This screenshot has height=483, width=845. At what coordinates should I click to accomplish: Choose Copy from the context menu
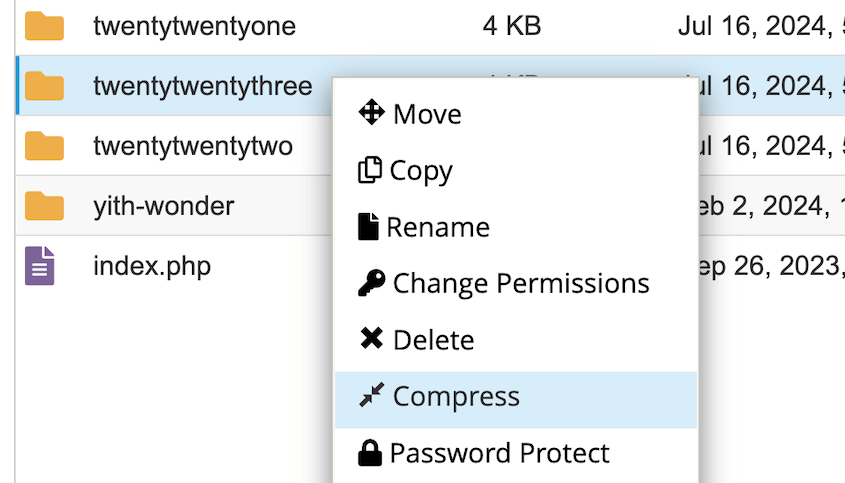(421, 171)
